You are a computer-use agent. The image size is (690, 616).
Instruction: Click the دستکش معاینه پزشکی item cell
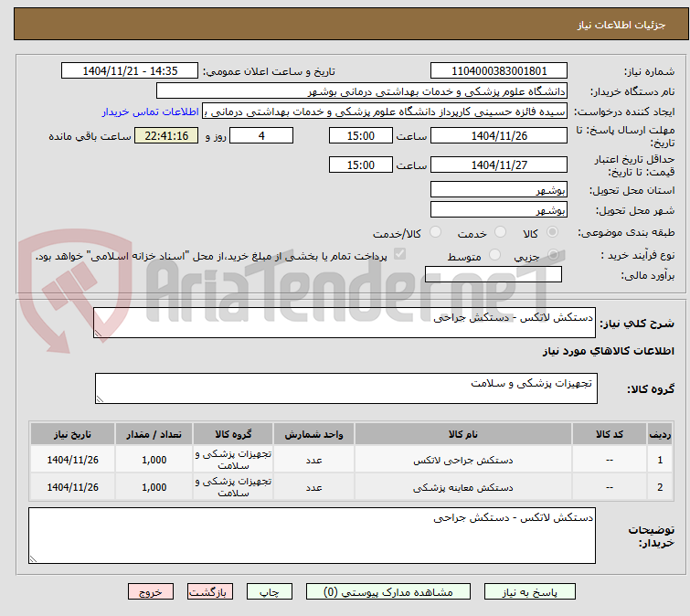coord(463,486)
